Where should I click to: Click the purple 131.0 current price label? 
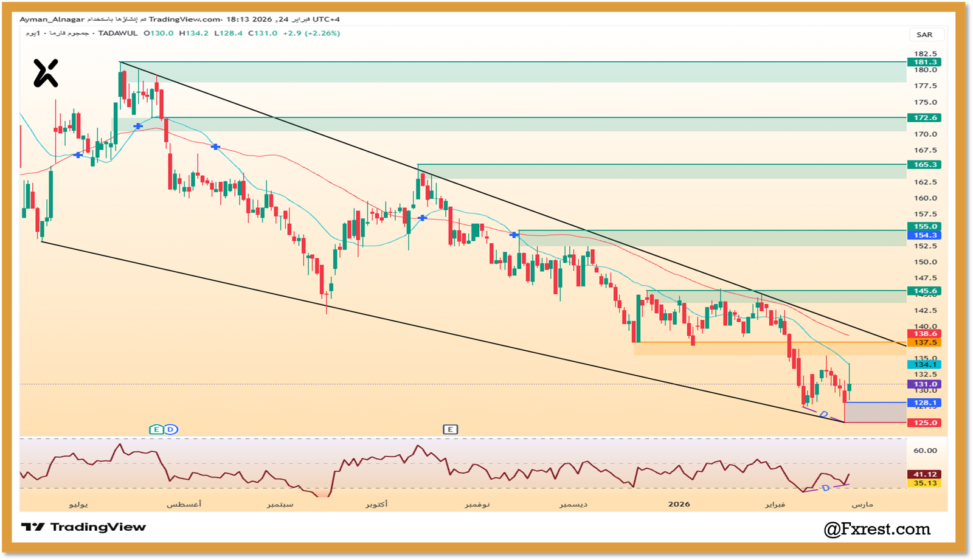pos(924,384)
